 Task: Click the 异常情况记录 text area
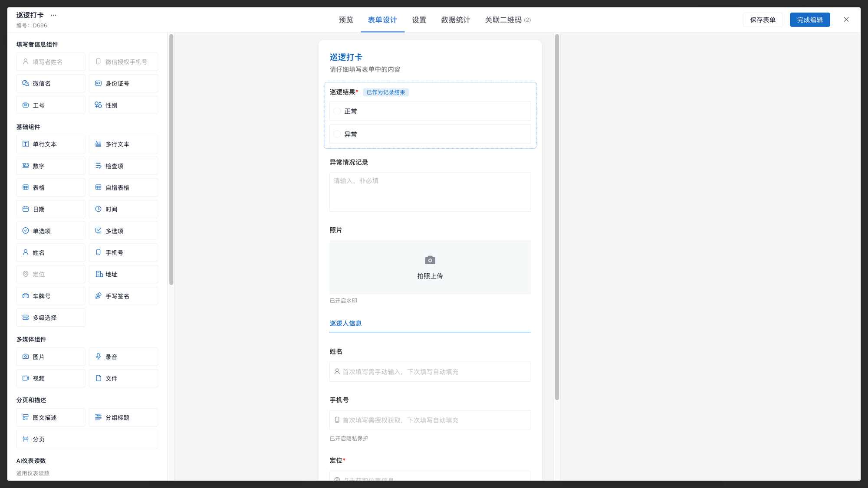pos(430,192)
